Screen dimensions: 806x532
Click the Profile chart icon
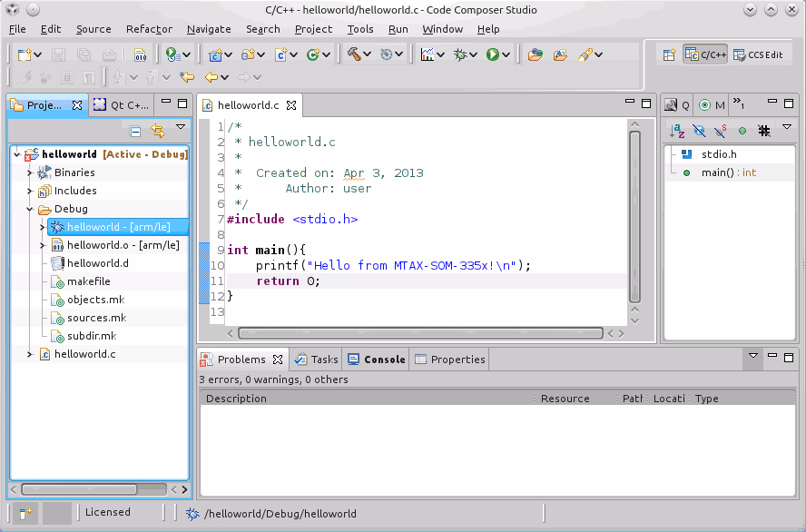427,54
